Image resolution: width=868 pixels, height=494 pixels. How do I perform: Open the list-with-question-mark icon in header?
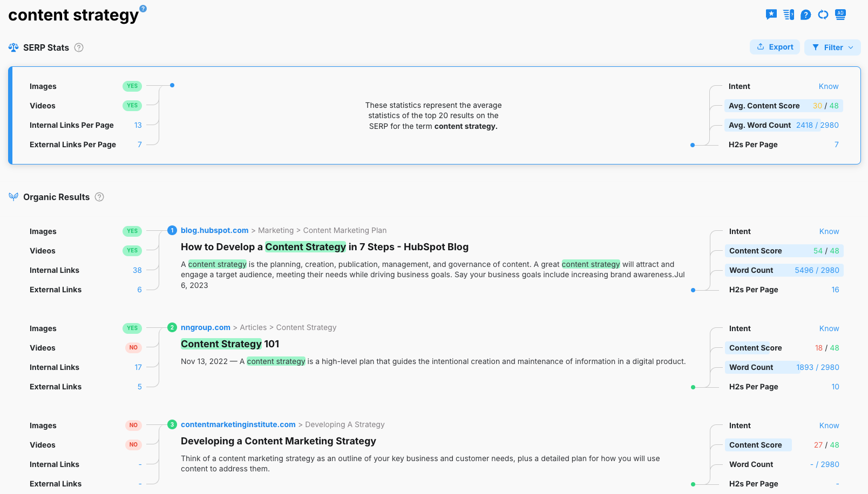pyautogui.click(x=789, y=15)
